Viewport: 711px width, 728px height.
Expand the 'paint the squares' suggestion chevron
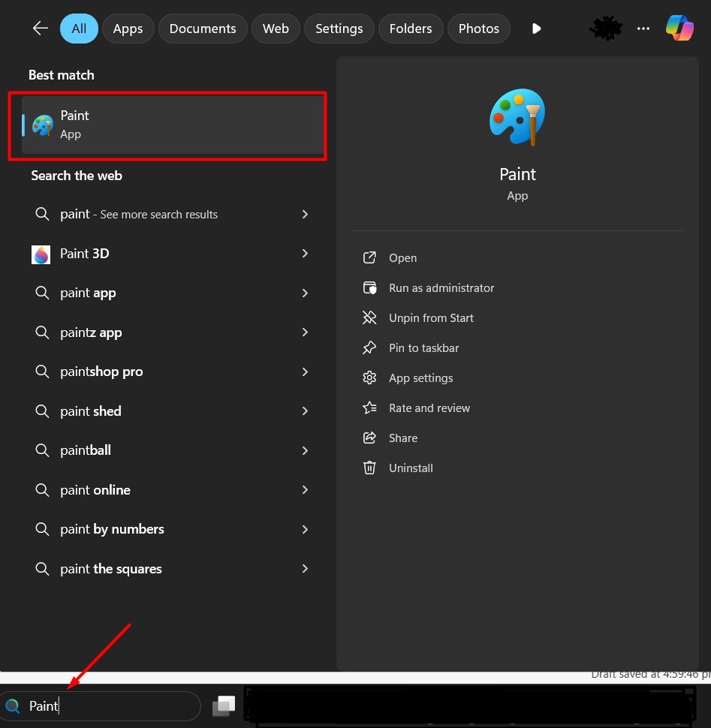click(x=305, y=568)
